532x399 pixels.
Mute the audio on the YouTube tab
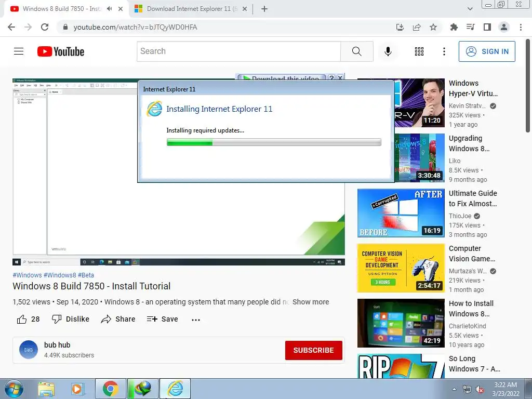point(109,9)
